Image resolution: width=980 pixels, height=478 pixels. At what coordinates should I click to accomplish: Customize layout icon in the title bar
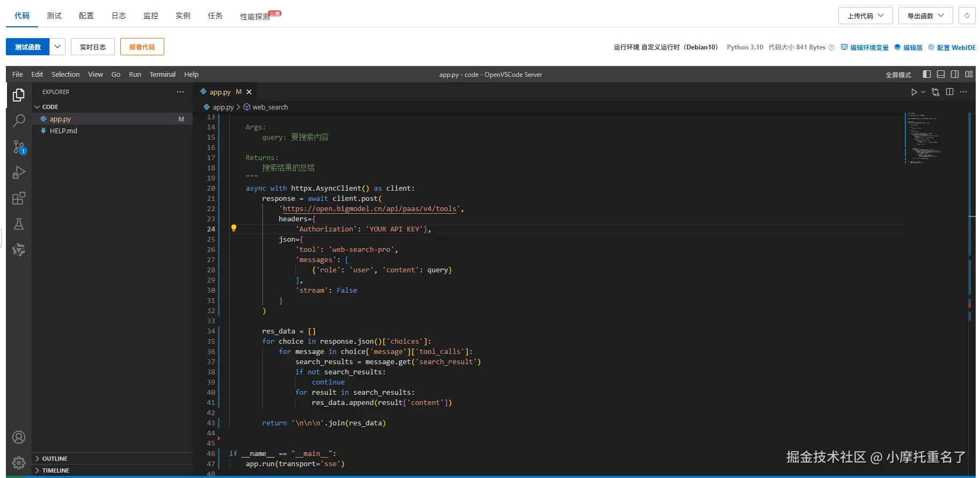[969, 74]
